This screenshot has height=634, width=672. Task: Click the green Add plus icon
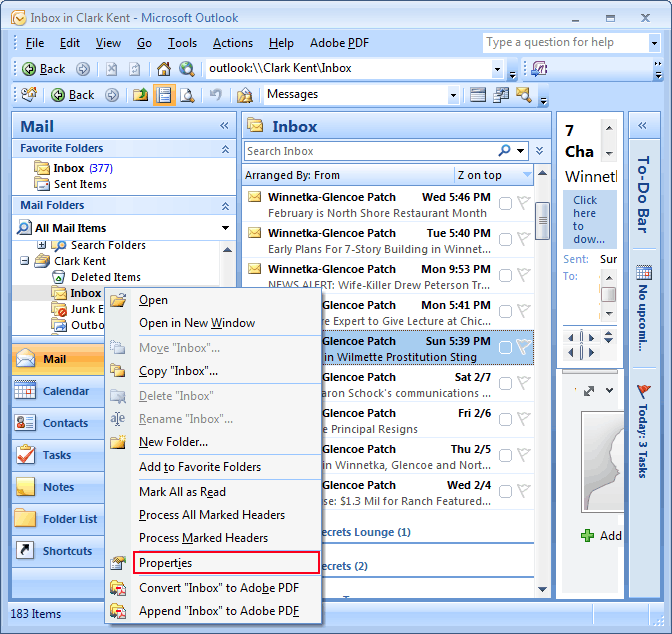pyautogui.click(x=587, y=535)
